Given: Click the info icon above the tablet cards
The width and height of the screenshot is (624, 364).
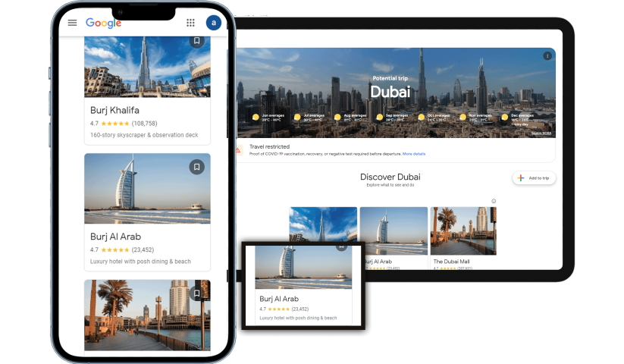Looking at the screenshot, I should click(x=494, y=201).
